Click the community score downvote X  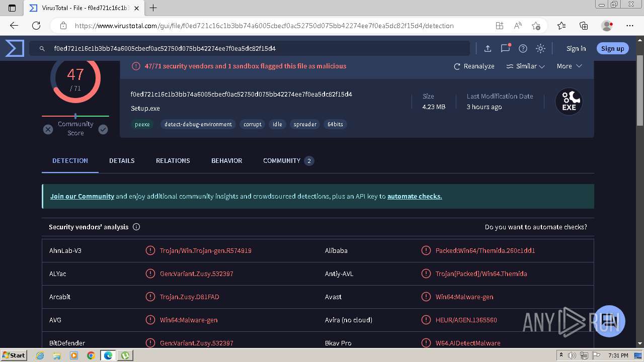(x=48, y=129)
